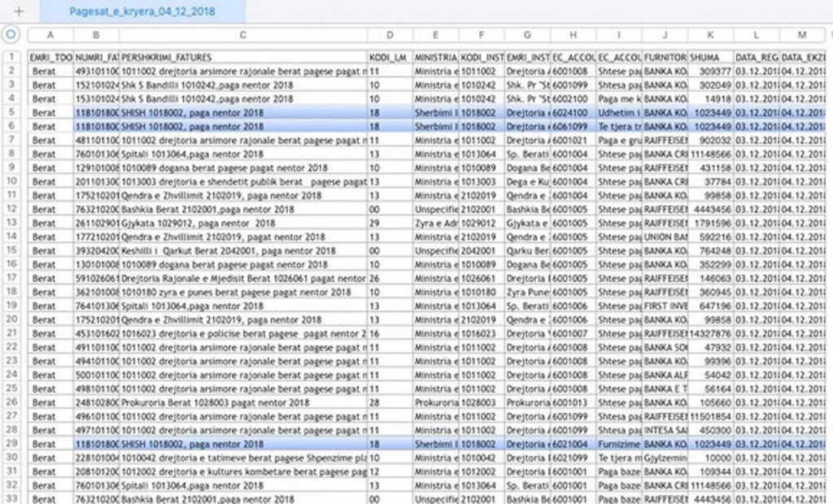Screen dimensions: 833x504
Task: Select amount 14327878 in row 21
Action: (710, 333)
